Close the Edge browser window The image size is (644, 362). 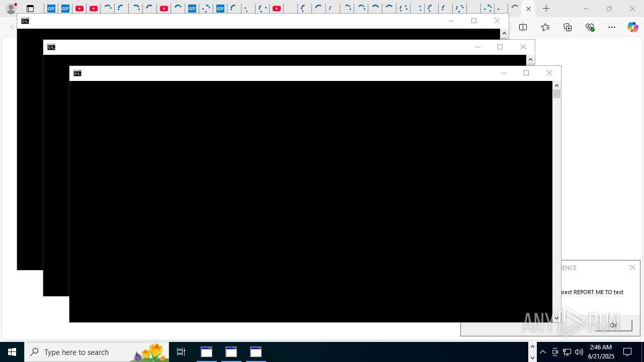tap(632, 9)
